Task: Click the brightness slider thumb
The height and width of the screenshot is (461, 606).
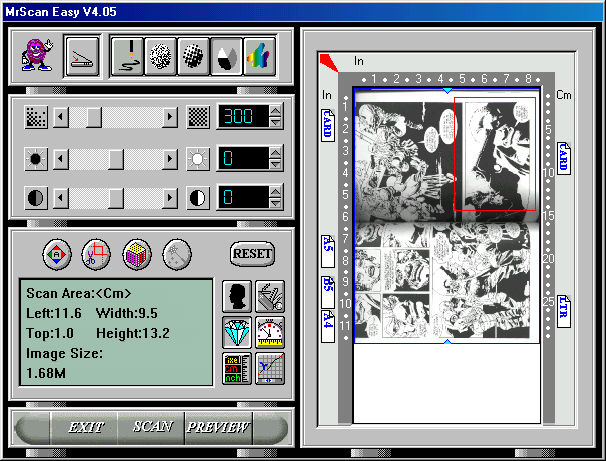Action: point(116,159)
